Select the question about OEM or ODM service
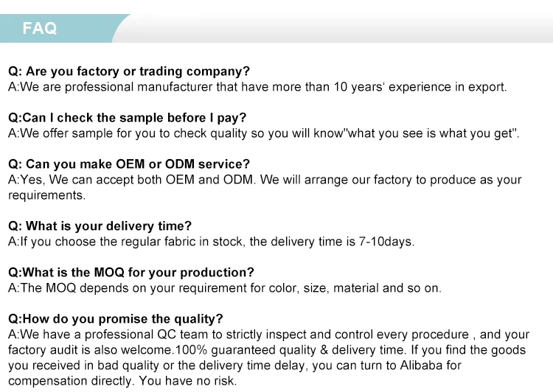The height and width of the screenshot is (392, 553). pos(129,164)
